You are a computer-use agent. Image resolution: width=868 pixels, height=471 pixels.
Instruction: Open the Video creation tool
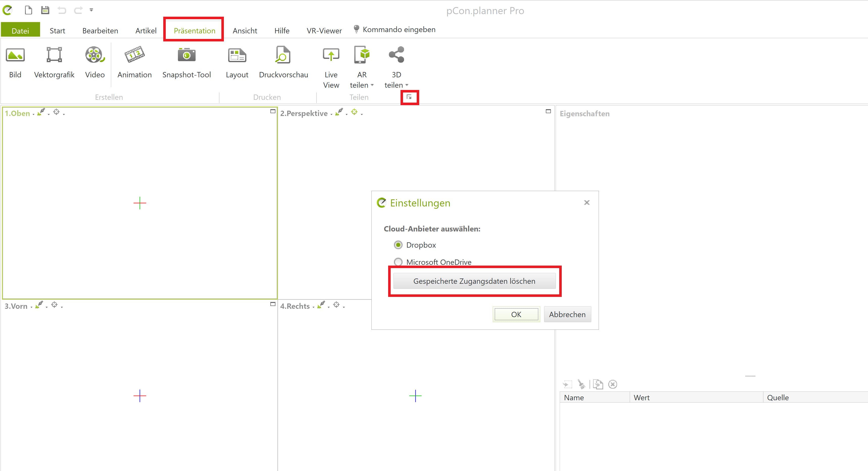(95, 55)
